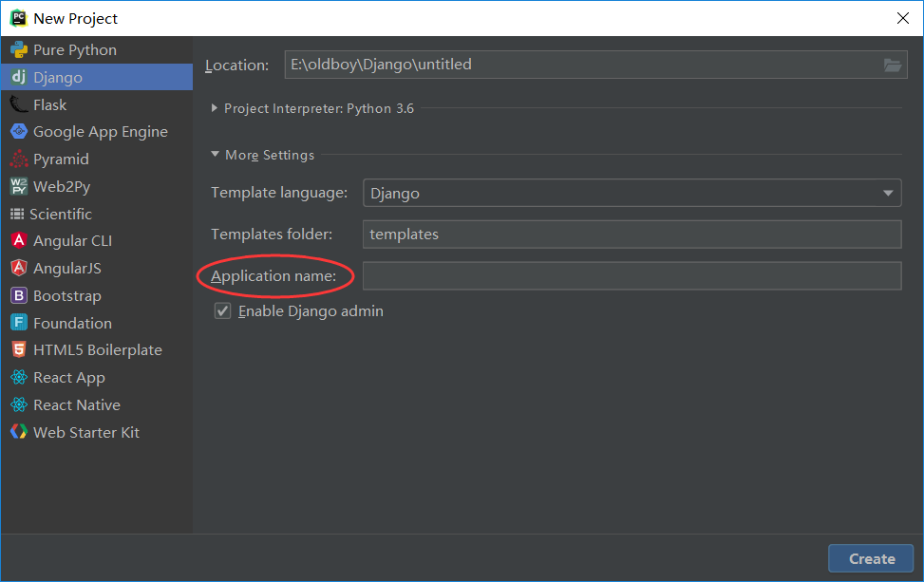924x582 pixels.
Task: Click the Templates folder input field
Action: (x=632, y=235)
